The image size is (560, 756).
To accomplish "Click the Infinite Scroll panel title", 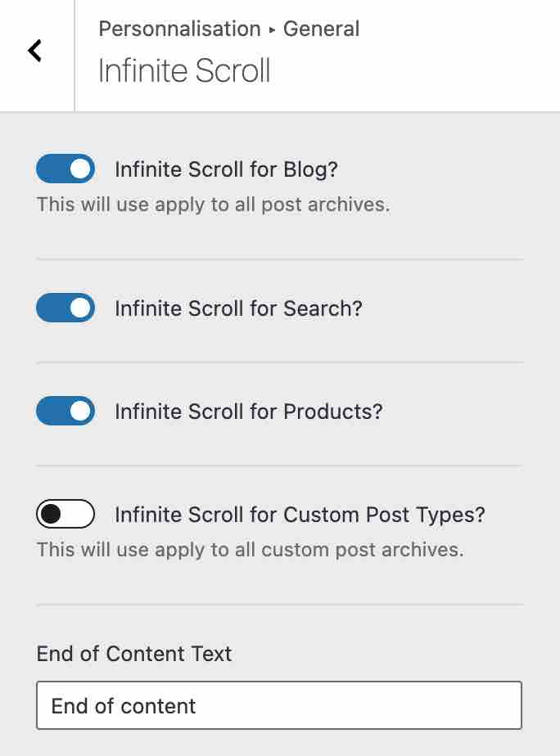I will coord(183,71).
